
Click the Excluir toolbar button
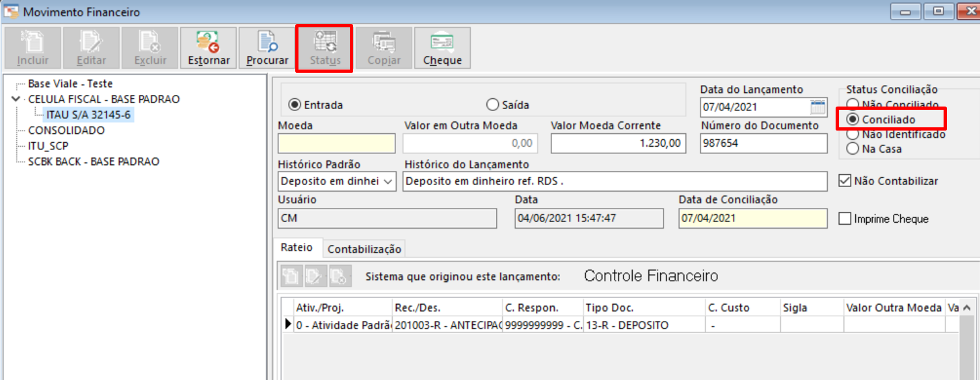pos(150,48)
